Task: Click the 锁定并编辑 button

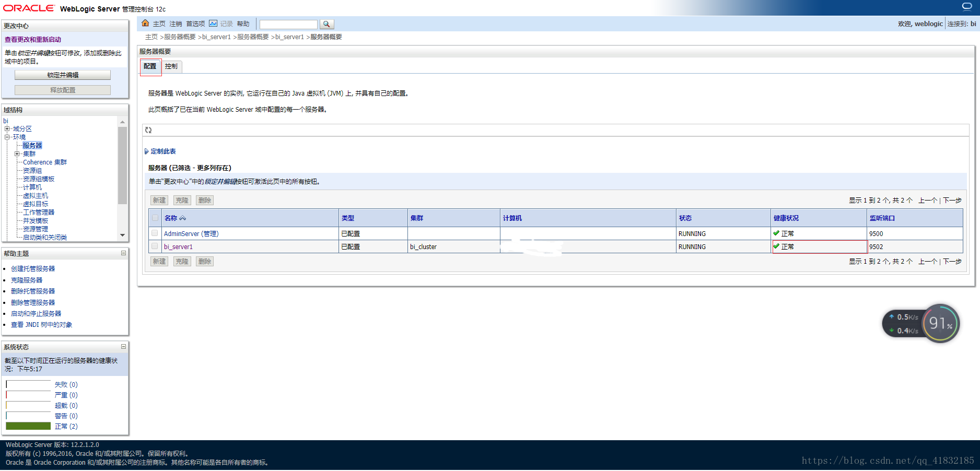Action: click(63, 75)
